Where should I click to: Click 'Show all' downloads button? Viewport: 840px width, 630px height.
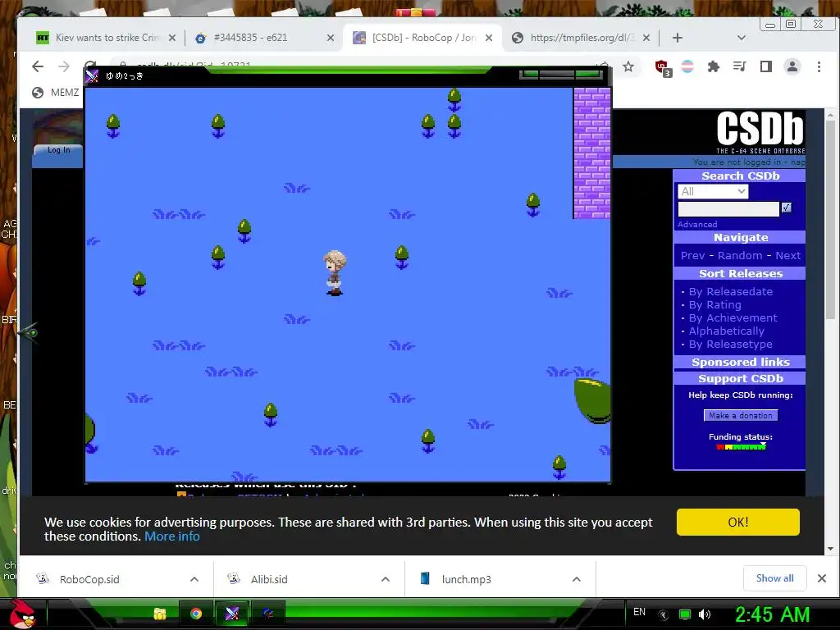tap(774, 578)
